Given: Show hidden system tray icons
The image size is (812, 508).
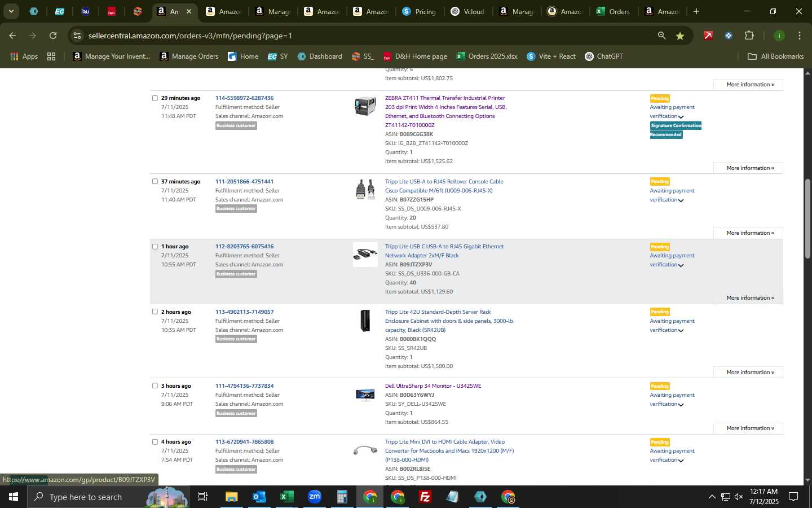Looking at the screenshot, I should [712, 497].
